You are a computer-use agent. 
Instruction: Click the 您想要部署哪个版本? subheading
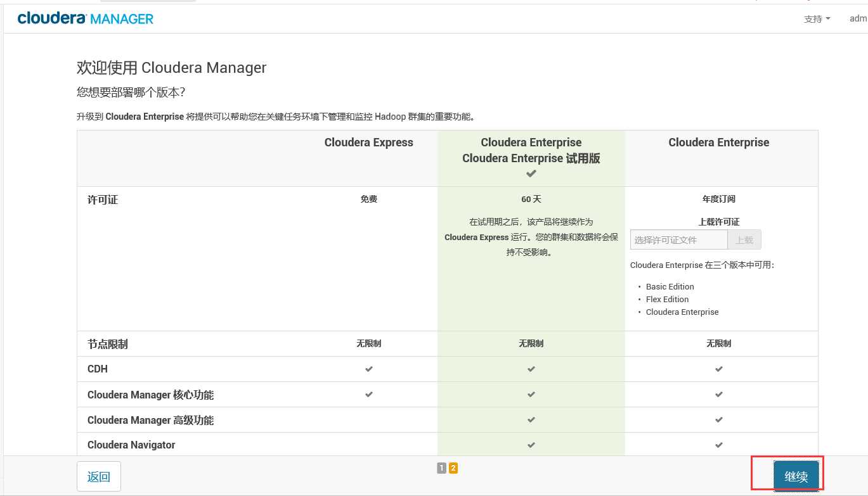pyautogui.click(x=131, y=92)
